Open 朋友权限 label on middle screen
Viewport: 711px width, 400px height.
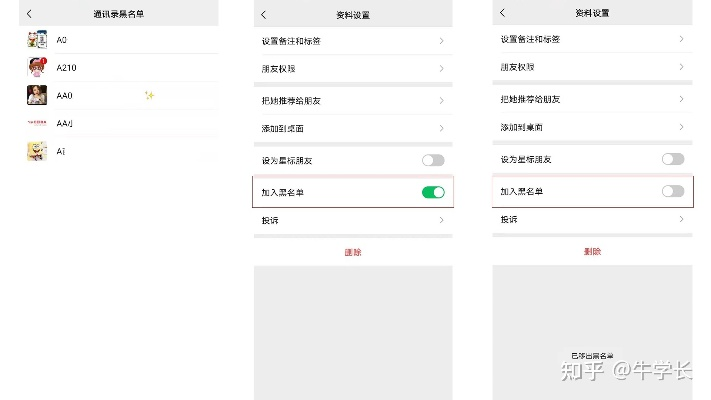[278, 69]
